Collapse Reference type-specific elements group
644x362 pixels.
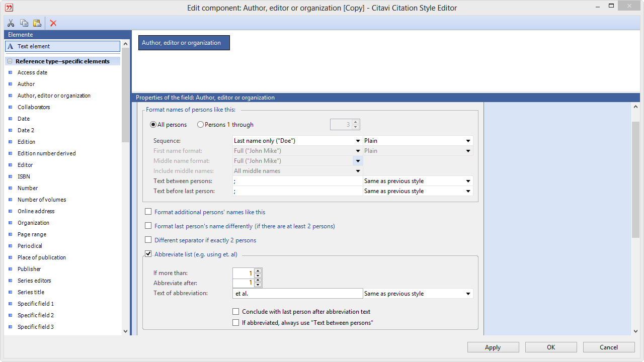pyautogui.click(x=10, y=61)
